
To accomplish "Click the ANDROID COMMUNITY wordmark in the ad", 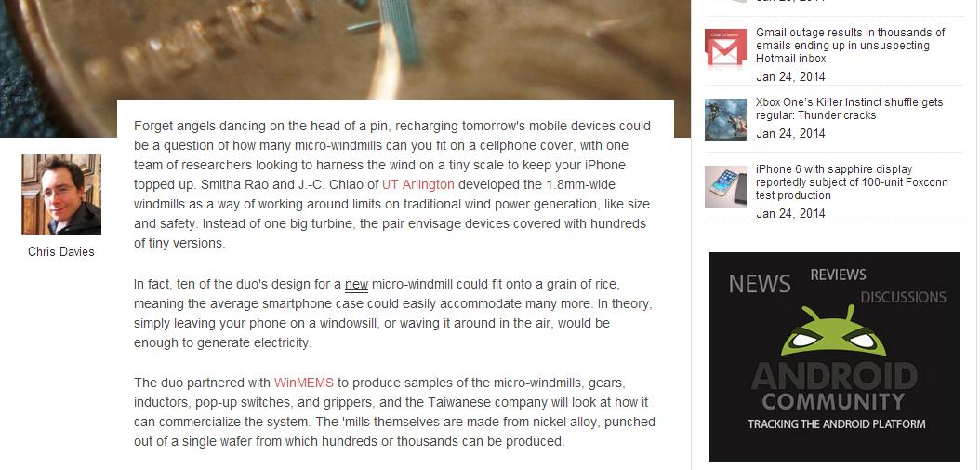I will pyautogui.click(x=834, y=385).
